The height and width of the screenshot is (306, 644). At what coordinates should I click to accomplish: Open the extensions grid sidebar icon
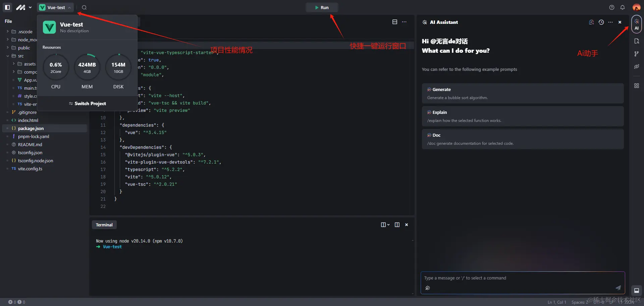636,86
